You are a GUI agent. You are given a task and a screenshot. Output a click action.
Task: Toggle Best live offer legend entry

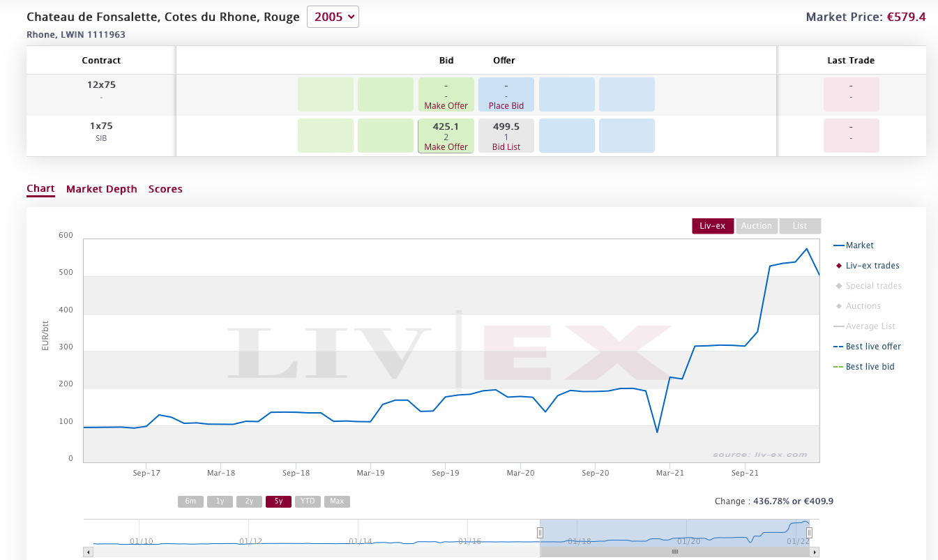tap(868, 347)
